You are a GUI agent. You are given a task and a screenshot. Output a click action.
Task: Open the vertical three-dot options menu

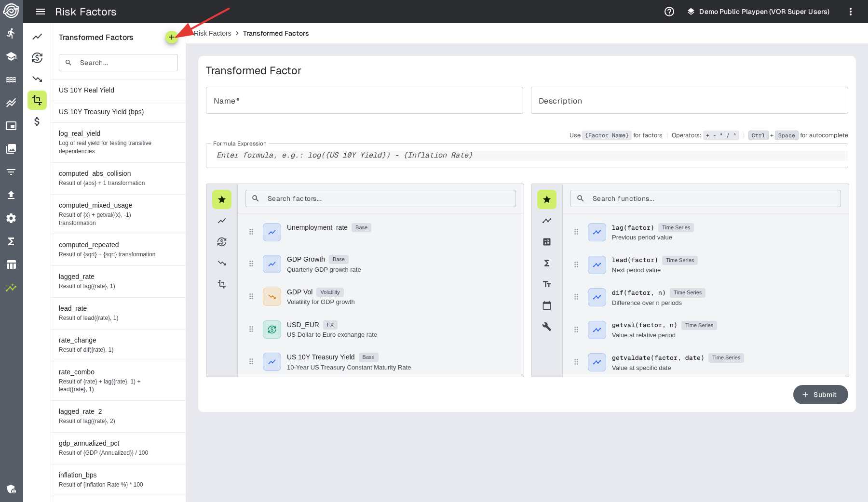(x=850, y=12)
